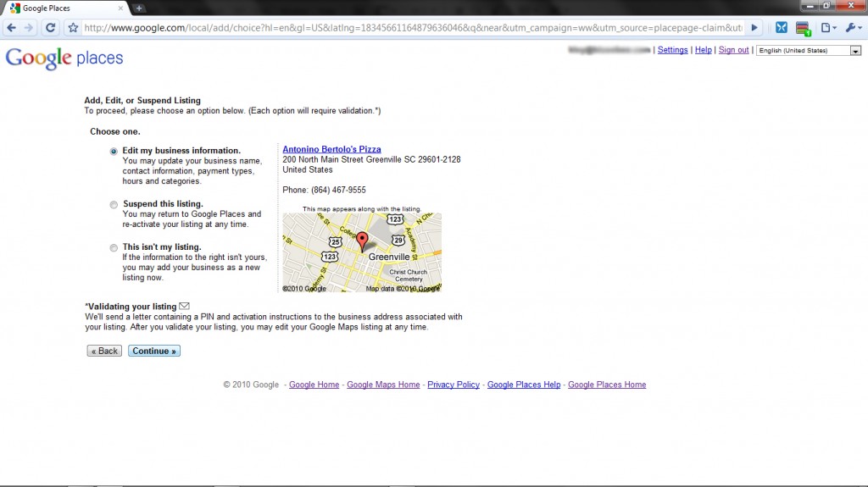Click the Greenville map thumbnail
The height and width of the screenshot is (487, 868).
362,252
